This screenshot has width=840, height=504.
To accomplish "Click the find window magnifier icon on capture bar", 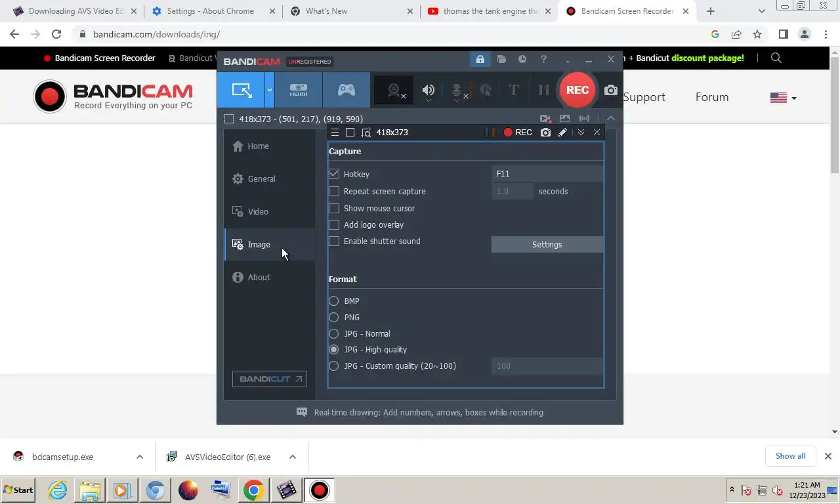I will tap(366, 133).
